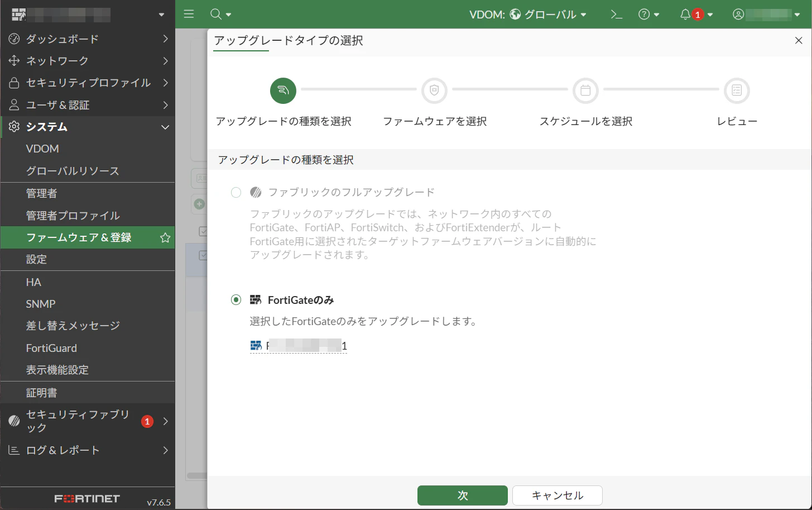The image size is (812, 510).
Task: Click the ファームウェアを選択 step shield icon
Action: pyautogui.click(x=434, y=90)
